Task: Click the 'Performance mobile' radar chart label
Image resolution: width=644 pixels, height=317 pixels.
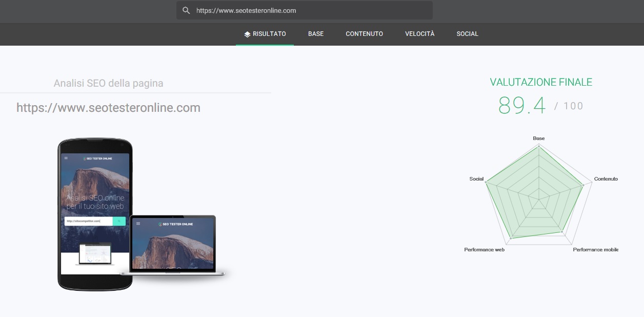Action: click(x=595, y=250)
